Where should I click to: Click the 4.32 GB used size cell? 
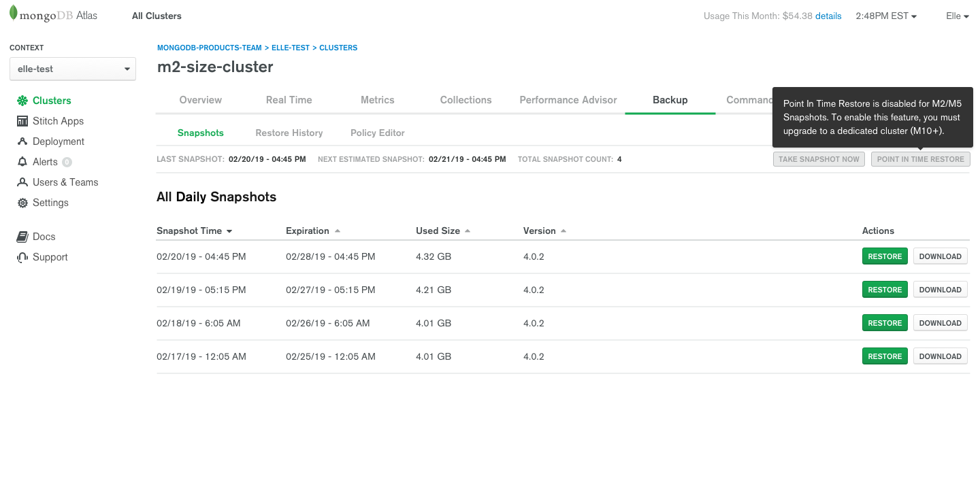click(434, 256)
